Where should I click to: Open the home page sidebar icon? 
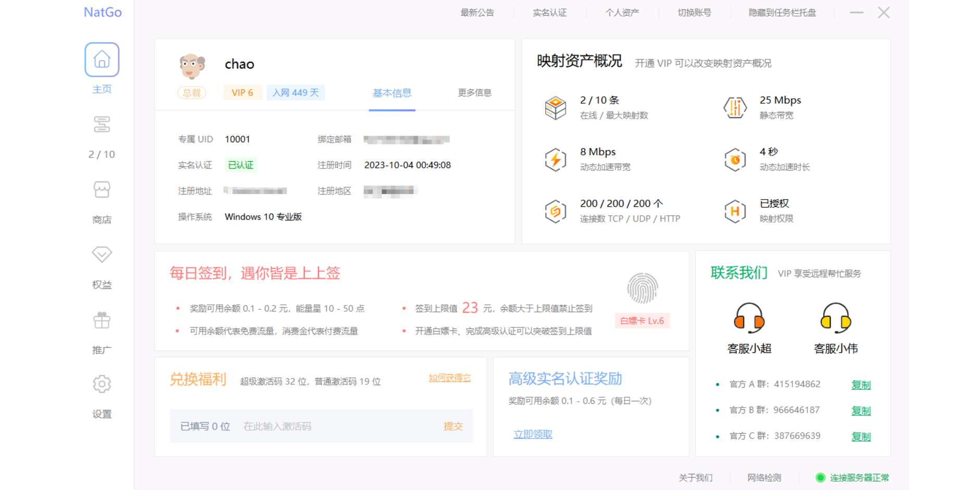coord(102,59)
